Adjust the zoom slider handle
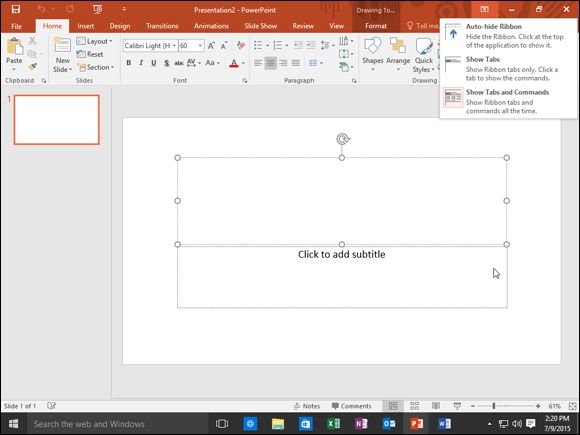The image size is (580, 435). [x=494, y=406]
